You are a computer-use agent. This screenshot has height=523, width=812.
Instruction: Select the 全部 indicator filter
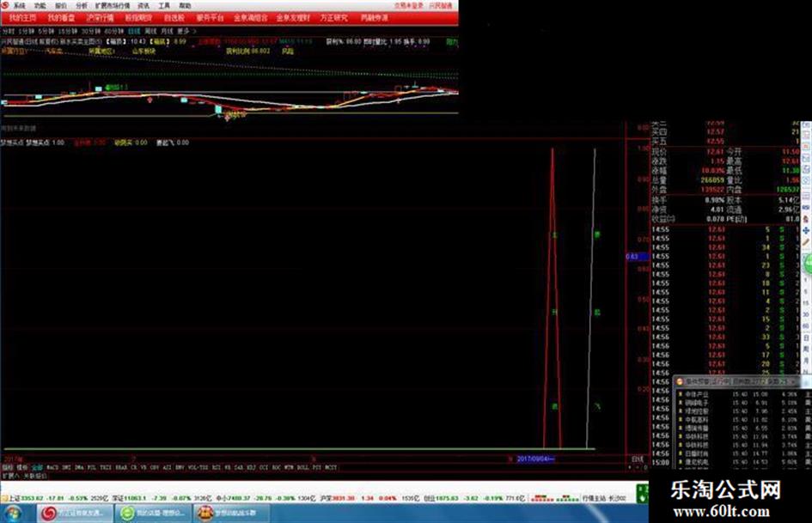37,467
